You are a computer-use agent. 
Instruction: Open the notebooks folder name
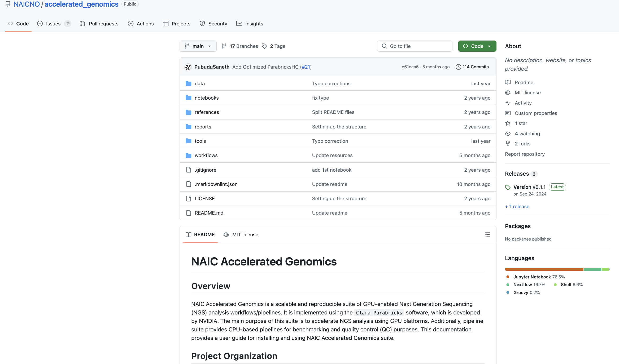point(207,98)
